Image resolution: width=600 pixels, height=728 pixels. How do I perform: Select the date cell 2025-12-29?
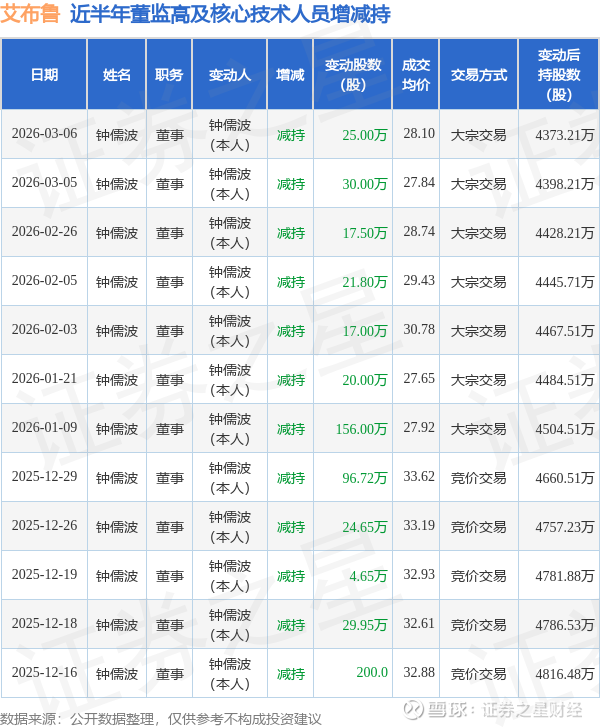pyautogui.click(x=45, y=476)
